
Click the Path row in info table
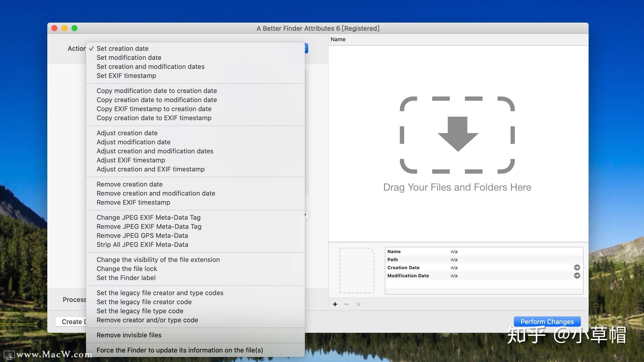(x=484, y=259)
